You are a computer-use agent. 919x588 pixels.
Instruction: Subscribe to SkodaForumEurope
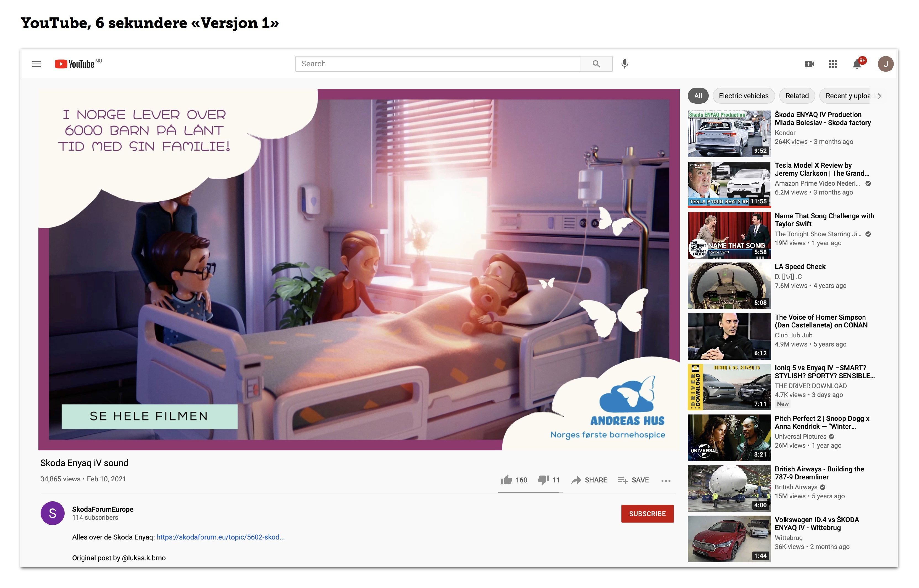click(647, 514)
